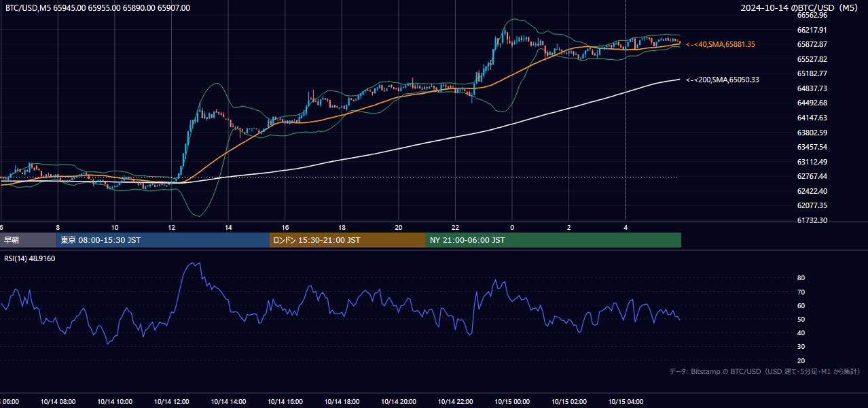Image resolution: width=868 pixels, height=408 pixels.
Task: Click hour tick 8 under price chart
Action: pos(58,228)
